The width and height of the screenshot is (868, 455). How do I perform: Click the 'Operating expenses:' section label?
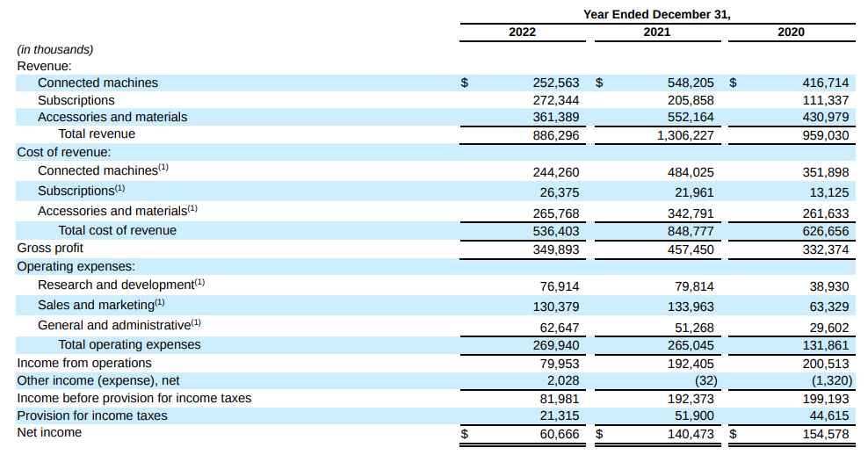click(x=76, y=266)
